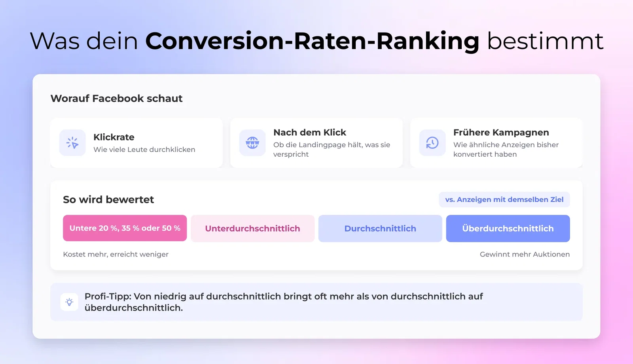Select the Unterdurchschnittlich rating pill
The height and width of the screenshot is (364, 633).
(x=252, y=228)
